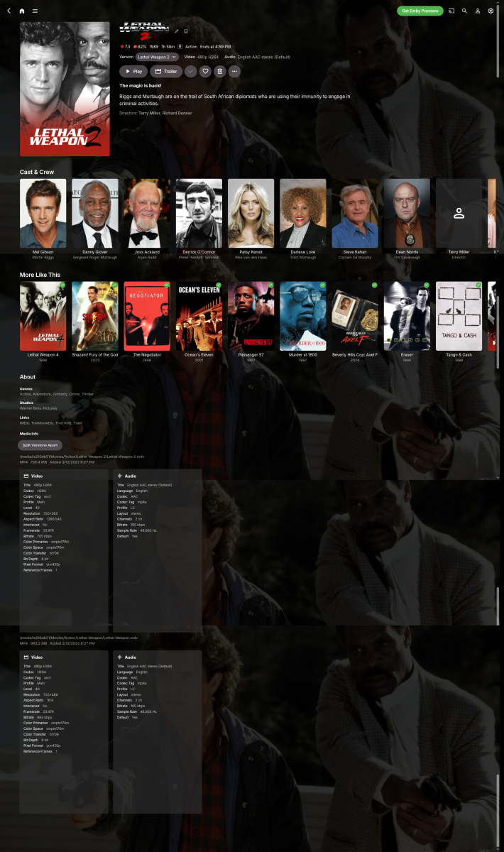
Task: Open the user profile icon
Action: (478, 11)
